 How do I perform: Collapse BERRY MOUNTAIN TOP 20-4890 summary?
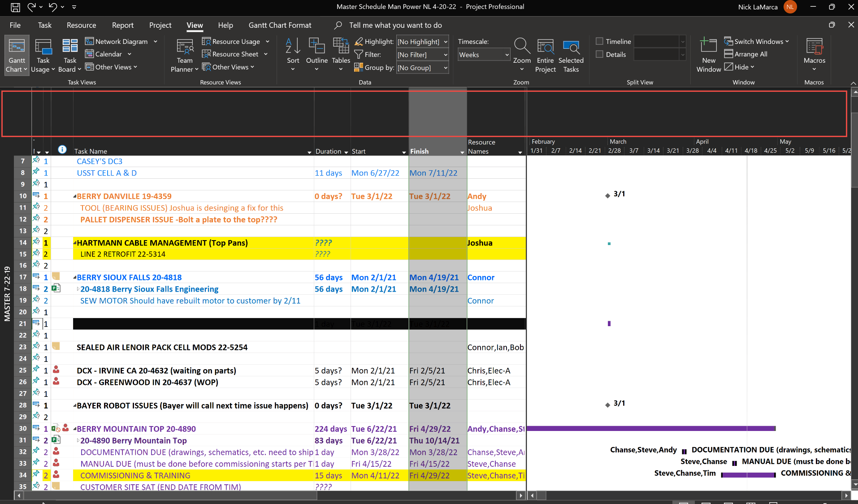(75, 429)
